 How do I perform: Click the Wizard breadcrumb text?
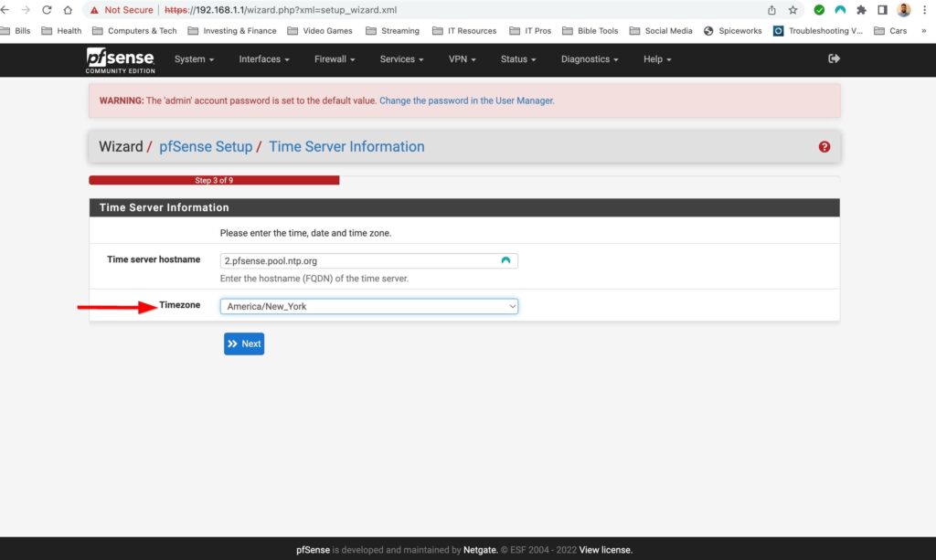121,147
